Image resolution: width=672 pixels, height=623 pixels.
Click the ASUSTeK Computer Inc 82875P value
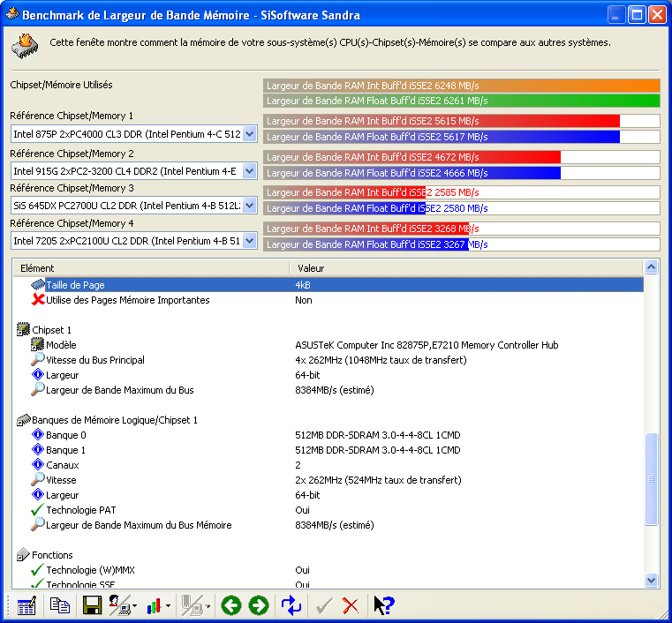(427, 345)
